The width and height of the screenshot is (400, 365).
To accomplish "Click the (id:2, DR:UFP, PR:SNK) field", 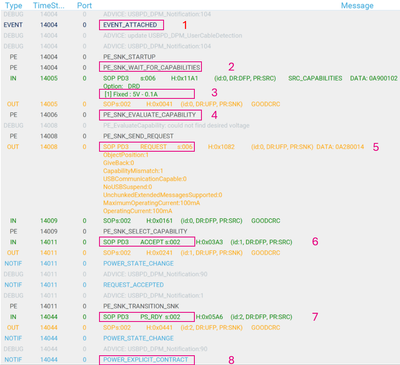I will (x=211, y=327).
